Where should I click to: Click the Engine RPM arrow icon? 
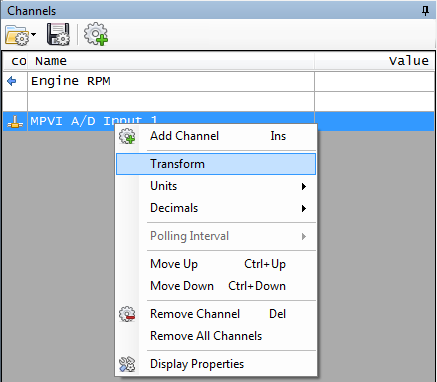12,81
